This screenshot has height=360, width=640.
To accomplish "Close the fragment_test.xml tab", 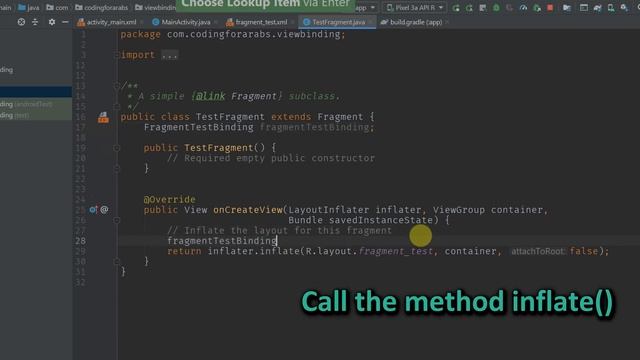I will tap(292, 22).
